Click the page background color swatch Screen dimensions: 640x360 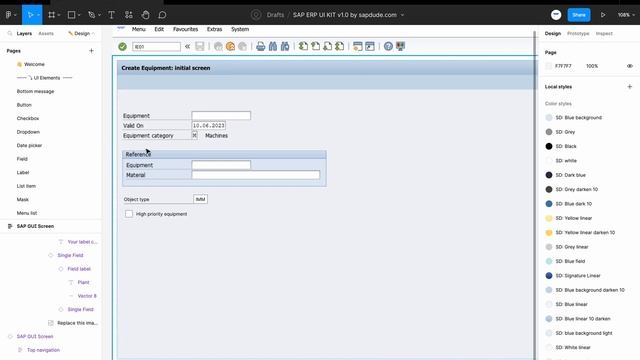[549, 66]
